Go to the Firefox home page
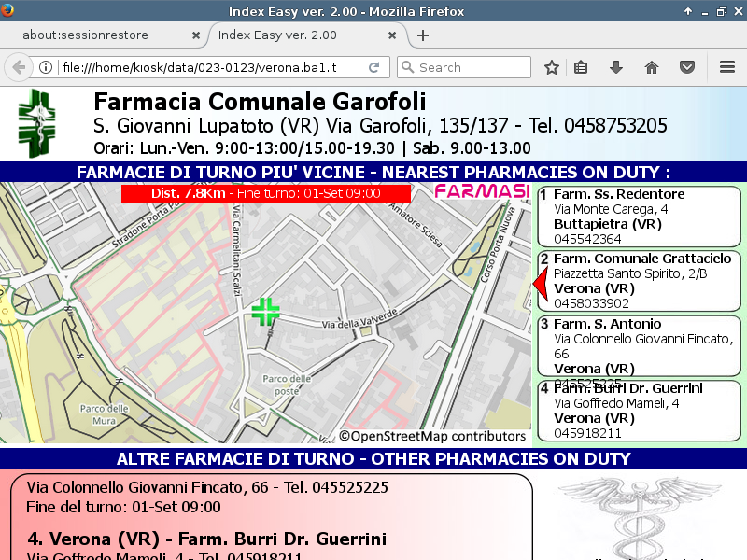The height and width of the screenshot is (560, 747). coord(652,67)
